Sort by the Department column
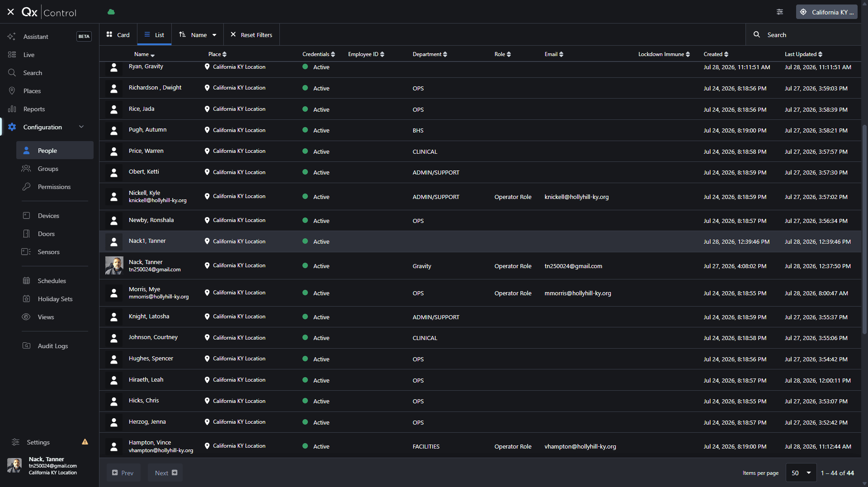The width and height of the screenshot is (868, 487). tap(430, 54)
